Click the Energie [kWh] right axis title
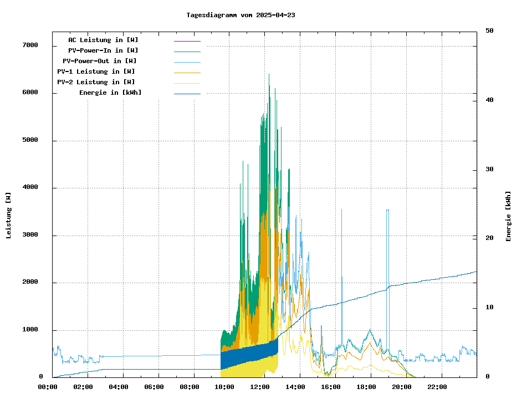Image resolution: width=532 pixels, height=399 pixels. 508,216
